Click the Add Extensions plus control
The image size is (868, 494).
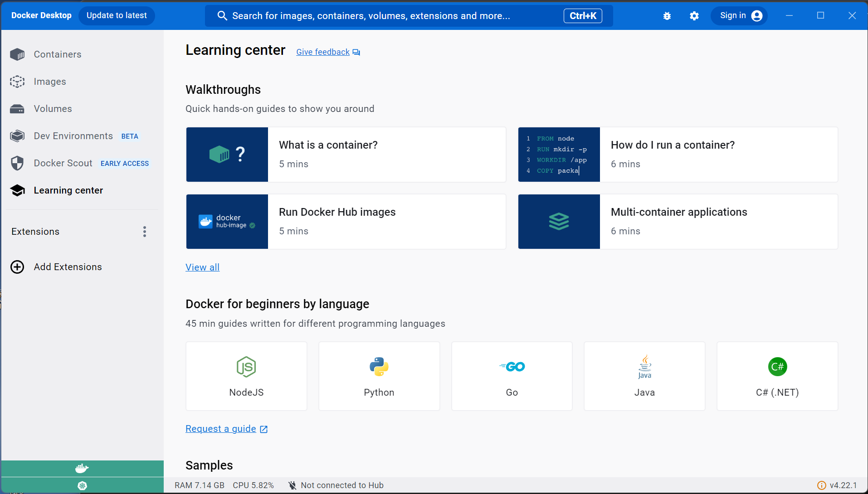pyautogui.click(x=17, y=267)
